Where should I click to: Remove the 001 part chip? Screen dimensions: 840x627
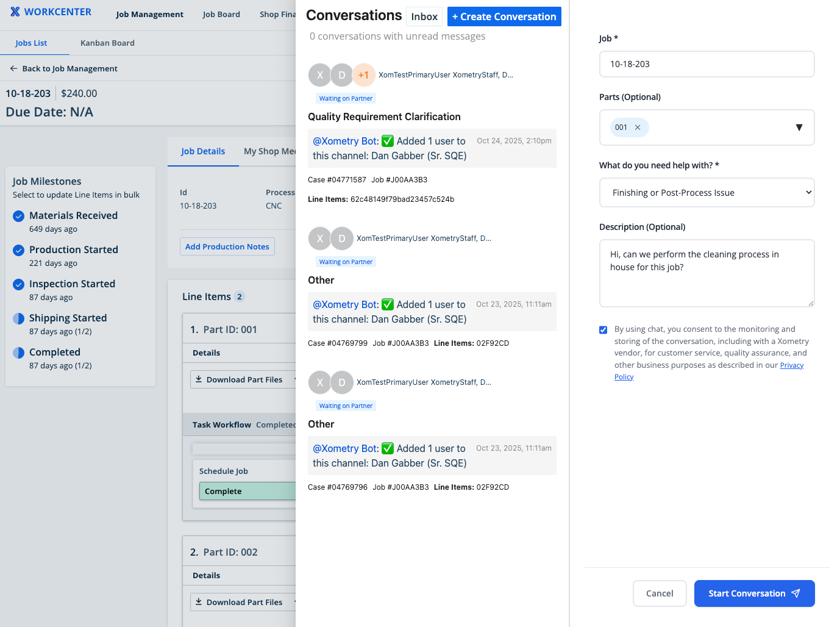click(638, 127)
